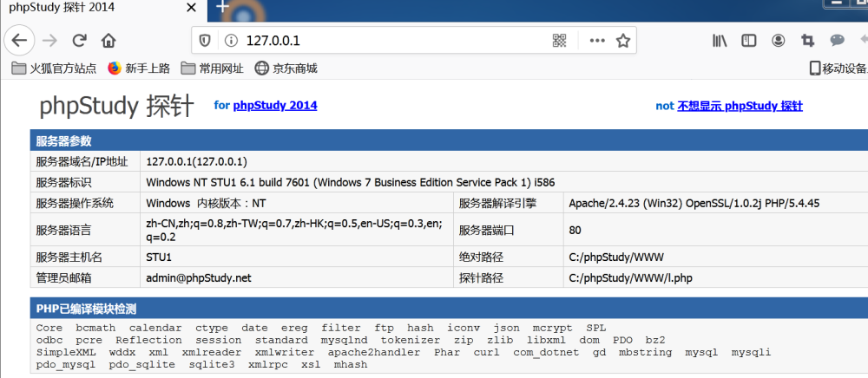Open the 京东商城 bookmark
The width and height of the screenshot is (868, 378).
click(x=286, y=68)
